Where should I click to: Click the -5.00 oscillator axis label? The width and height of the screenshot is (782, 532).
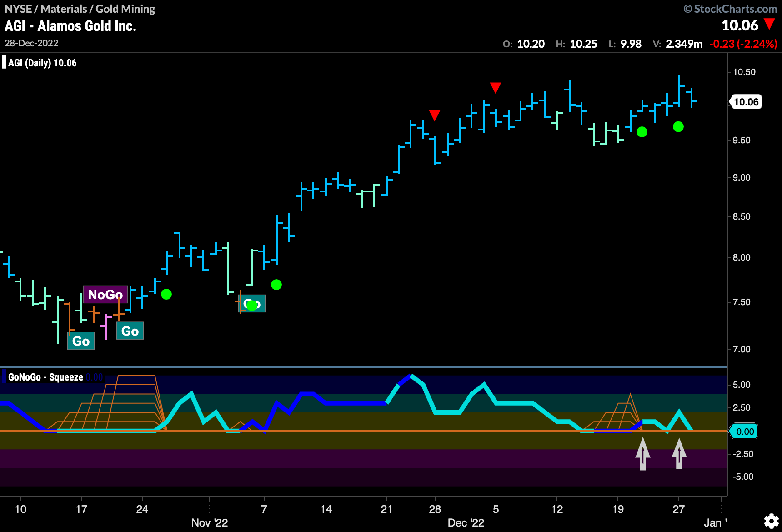743,477
